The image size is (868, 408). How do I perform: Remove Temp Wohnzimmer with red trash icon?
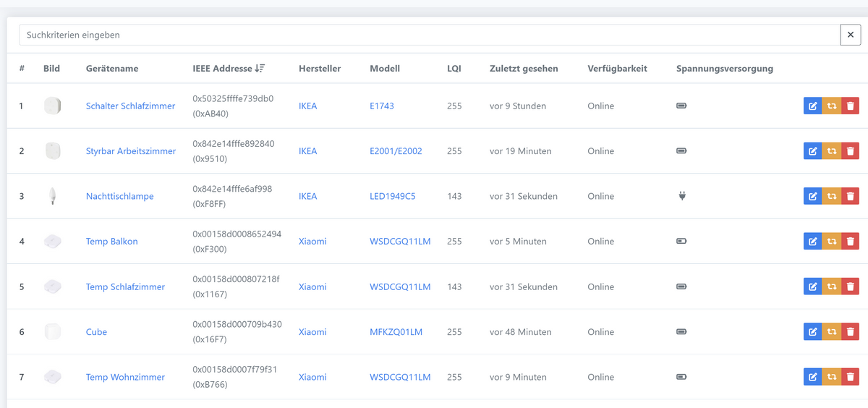coord(850,377)
